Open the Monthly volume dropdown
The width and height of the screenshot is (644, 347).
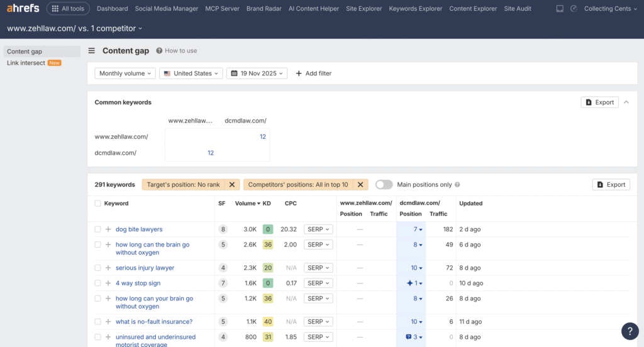point(125,74)
